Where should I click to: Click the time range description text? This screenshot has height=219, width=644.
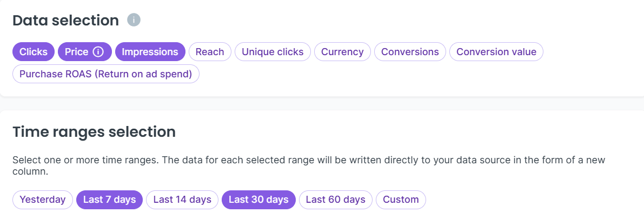pyautogui.click(x=308, y=161)
